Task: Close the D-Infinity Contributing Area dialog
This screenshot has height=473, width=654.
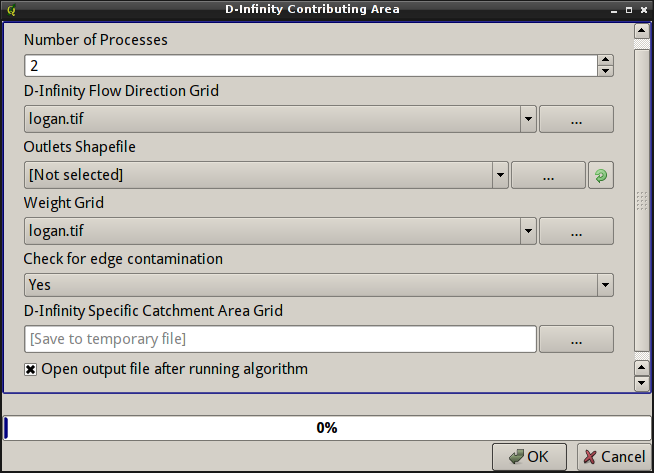Action: pos(640,9)
